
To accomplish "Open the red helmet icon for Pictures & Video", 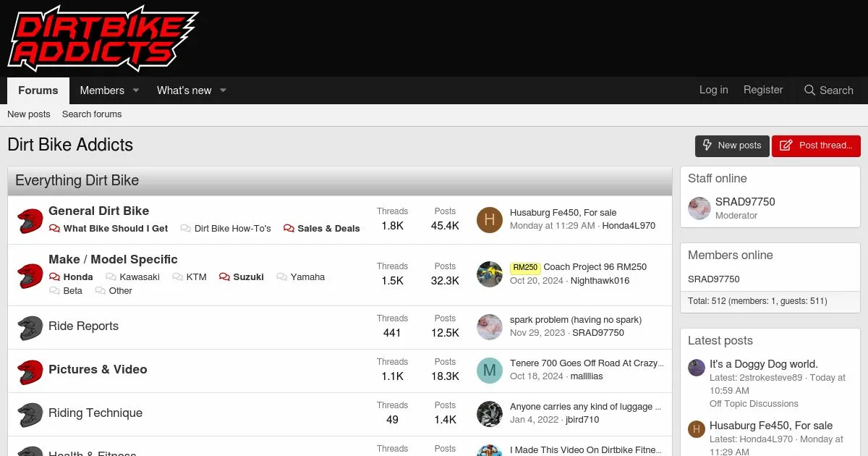I will [x=30, y=371].
